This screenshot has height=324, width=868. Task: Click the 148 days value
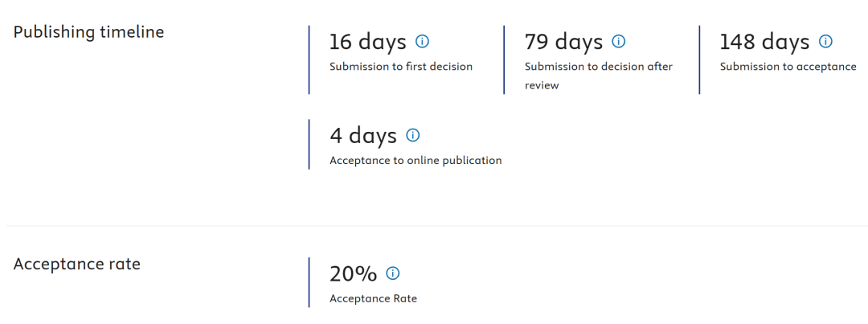[x=764, y=42]
